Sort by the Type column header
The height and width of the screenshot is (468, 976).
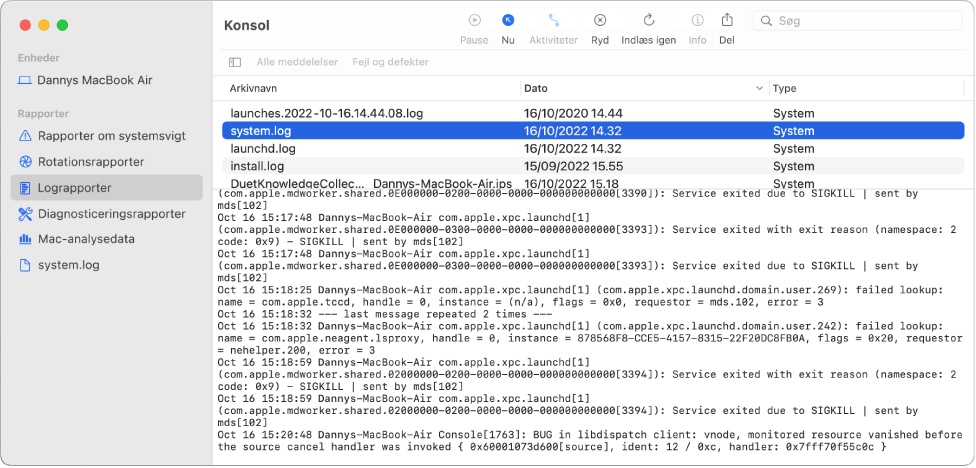[784, 88]
